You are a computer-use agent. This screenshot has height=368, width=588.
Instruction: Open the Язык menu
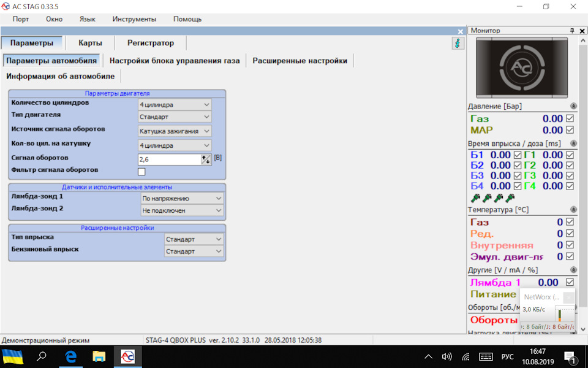point(88,19)
